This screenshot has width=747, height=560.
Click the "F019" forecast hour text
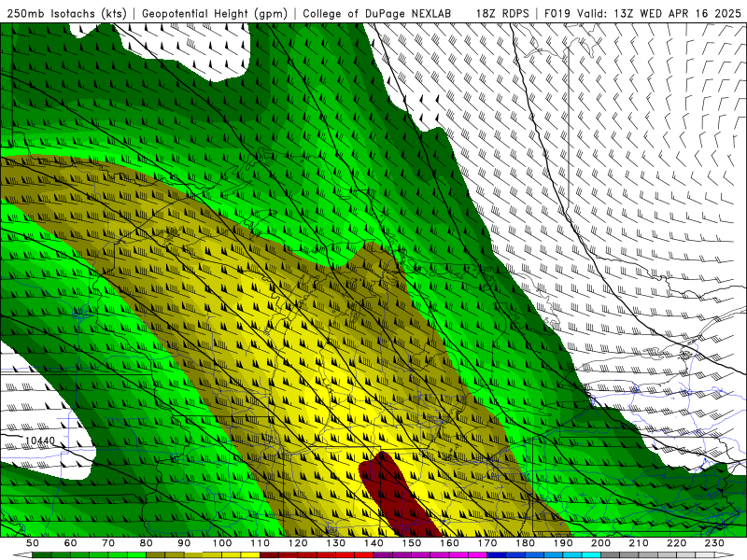click(x=557, y=14)
